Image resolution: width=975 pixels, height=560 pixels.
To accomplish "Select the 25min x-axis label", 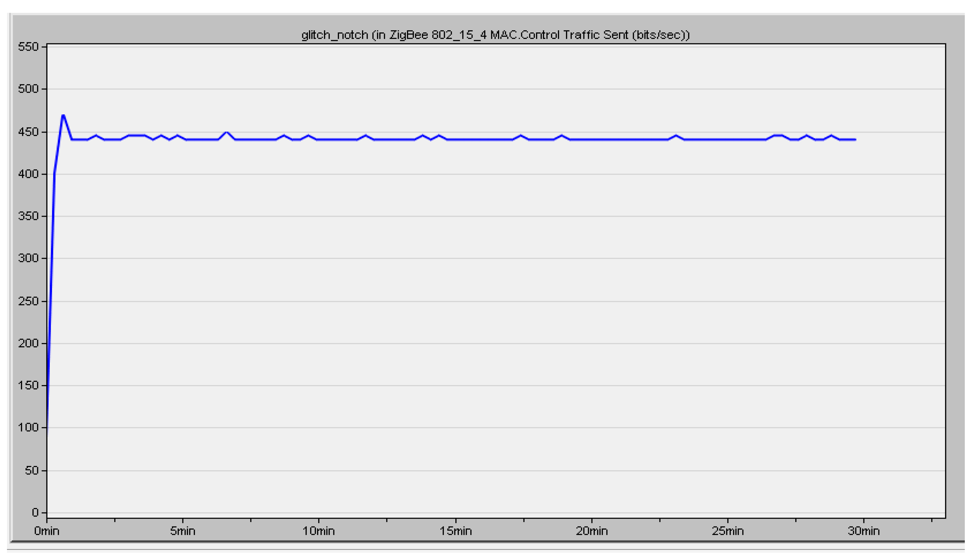I will 727,531.
